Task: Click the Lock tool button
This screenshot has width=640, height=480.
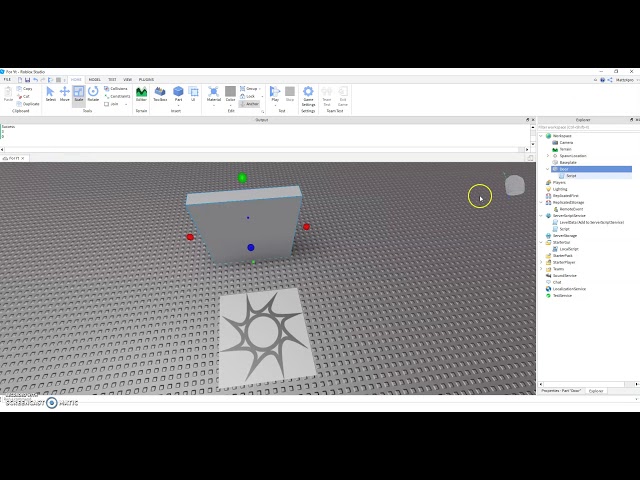Action: pos(247,96)
